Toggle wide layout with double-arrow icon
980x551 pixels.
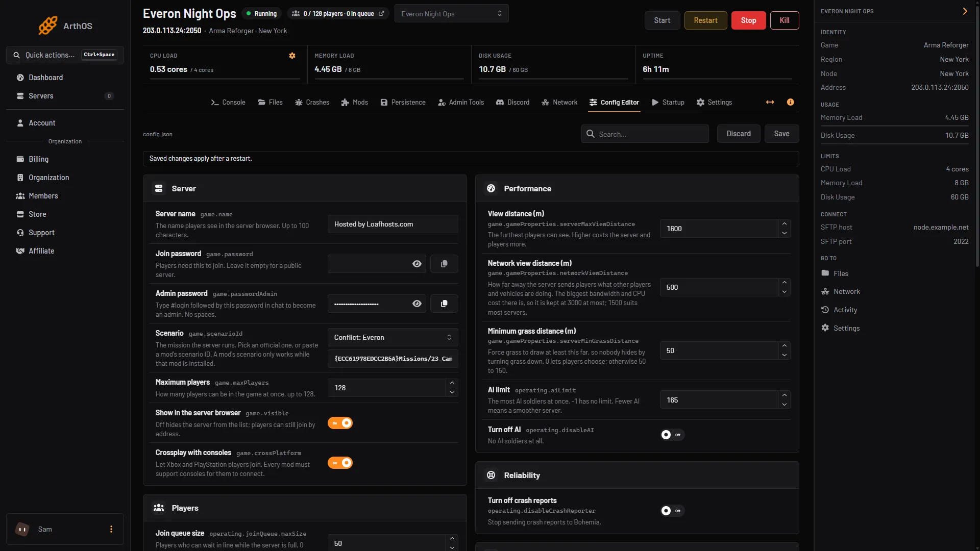(770, 102)
